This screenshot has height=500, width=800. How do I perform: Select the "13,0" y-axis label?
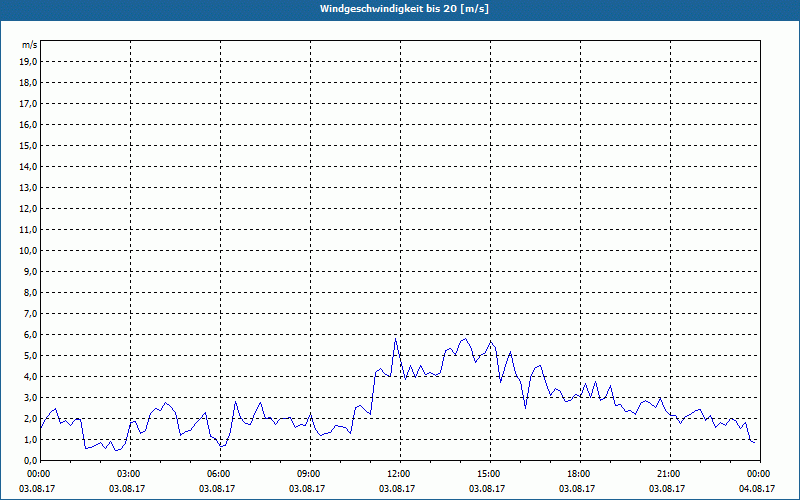(28, 187)
